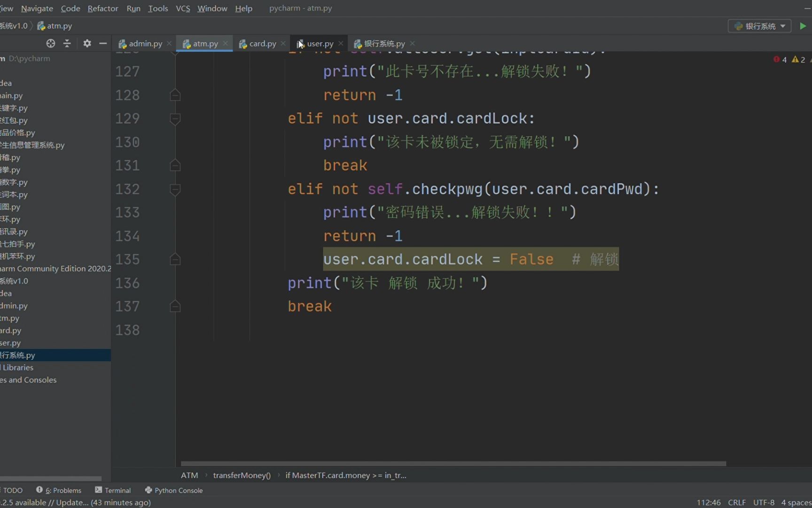Click the update available status message

pos(75,502)
